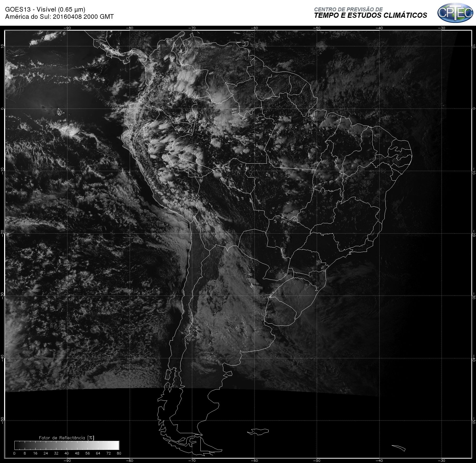The width and height of the screenshot is (476, 463).
Task: Click the '80' value under the color bar
Action: [x=119, y=453]
